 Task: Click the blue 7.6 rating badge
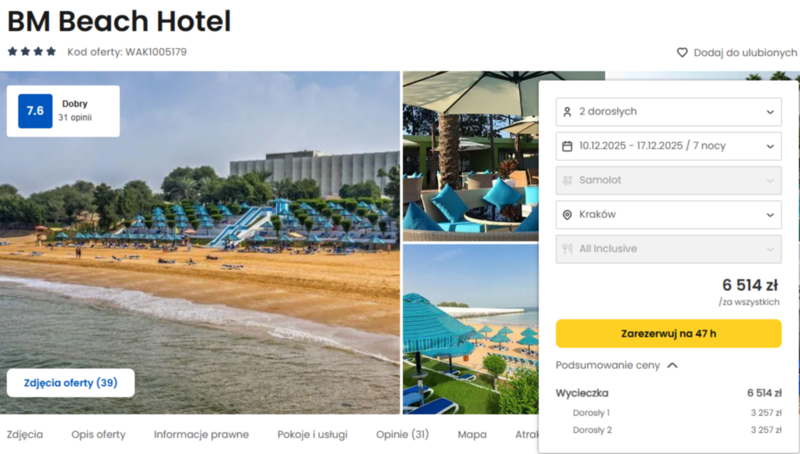pyautogui.click(x=35, y=111)
